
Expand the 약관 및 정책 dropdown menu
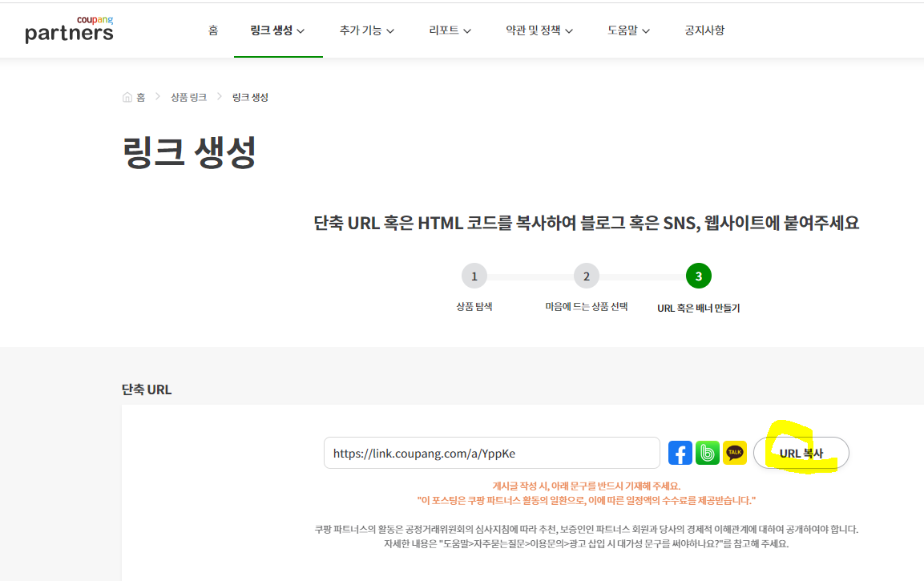539,30
